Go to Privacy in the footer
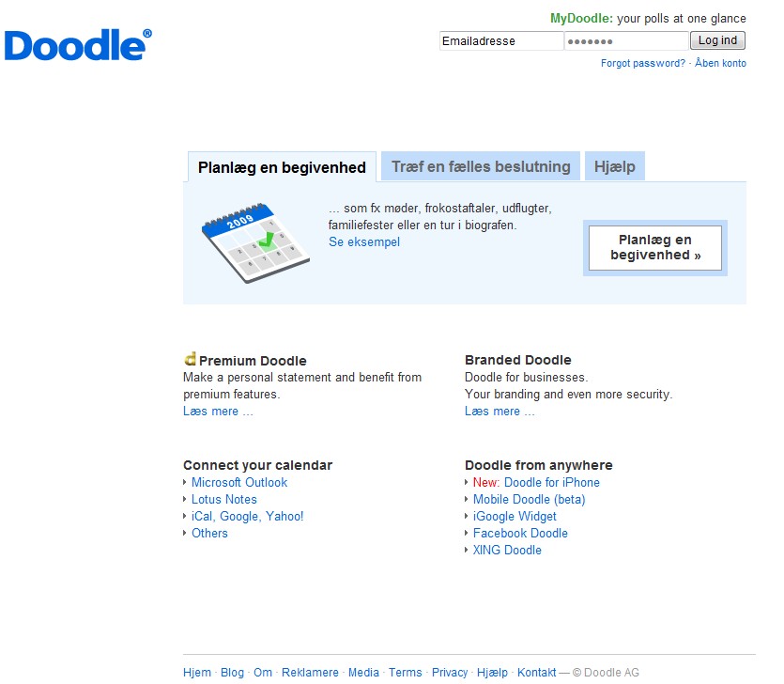The height and width of the screenshot is (684, 784). click(x=450, y=673)
